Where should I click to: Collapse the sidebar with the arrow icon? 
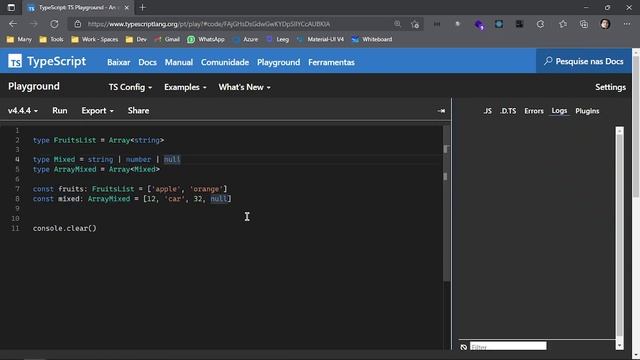coord(441,111)
